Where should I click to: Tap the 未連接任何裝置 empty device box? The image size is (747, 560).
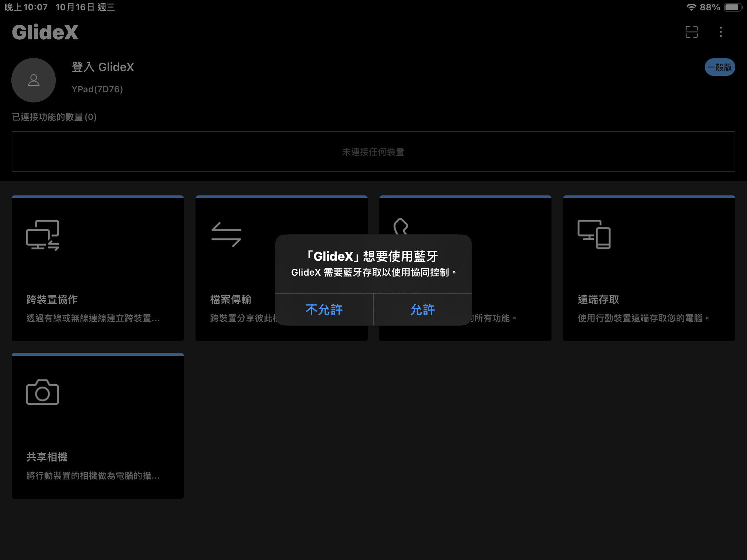tap(373, 152)
